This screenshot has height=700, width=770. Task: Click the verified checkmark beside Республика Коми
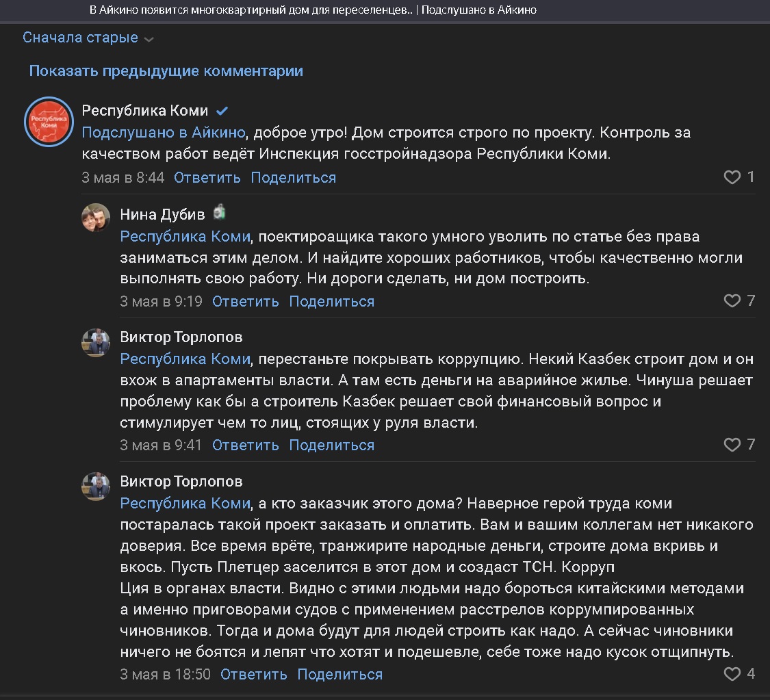(x=222, y=111)
